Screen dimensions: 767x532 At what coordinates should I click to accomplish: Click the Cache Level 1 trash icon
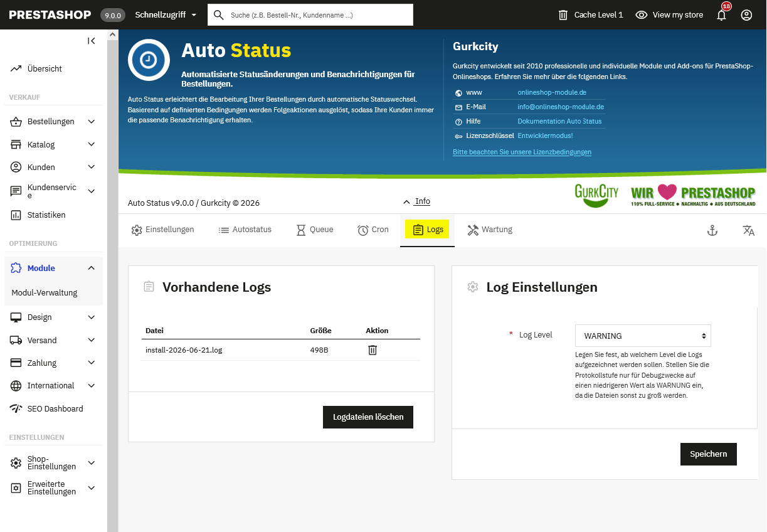coord(563,14)
